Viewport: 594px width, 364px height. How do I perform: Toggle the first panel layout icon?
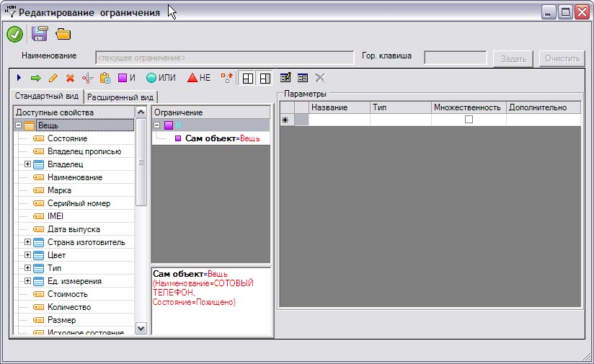click(248, 79)
